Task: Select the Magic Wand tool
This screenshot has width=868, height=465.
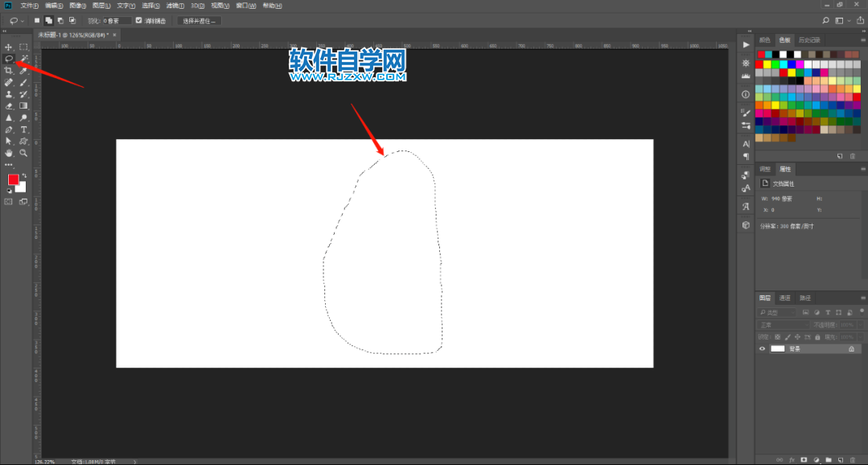Action: (x=24, y=59)
